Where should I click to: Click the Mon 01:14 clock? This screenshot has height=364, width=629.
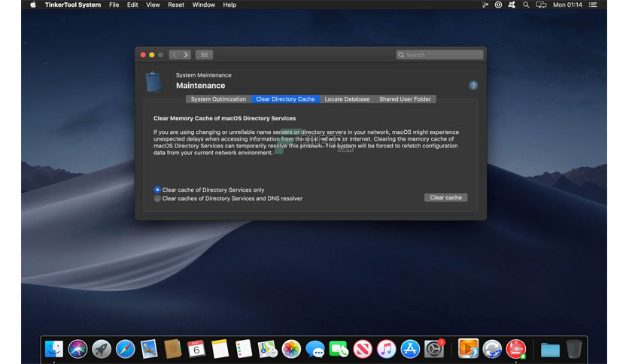(x=567, y=5)
